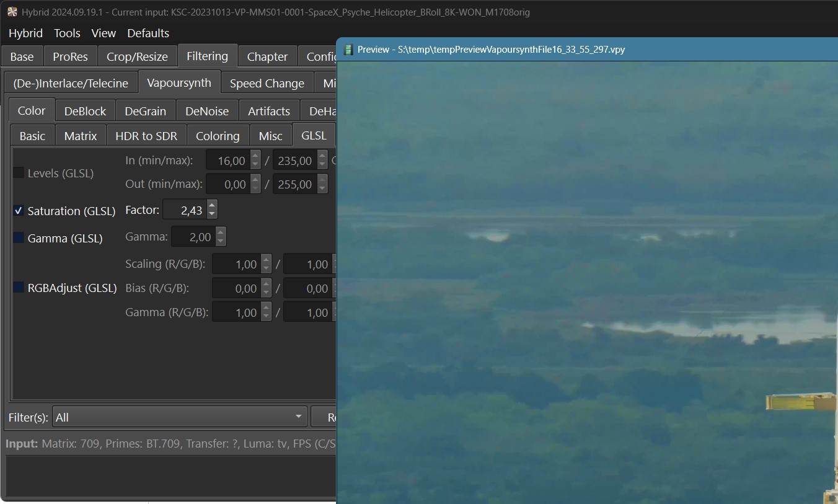
Task: Open the Tools menu
Action: 67,33
